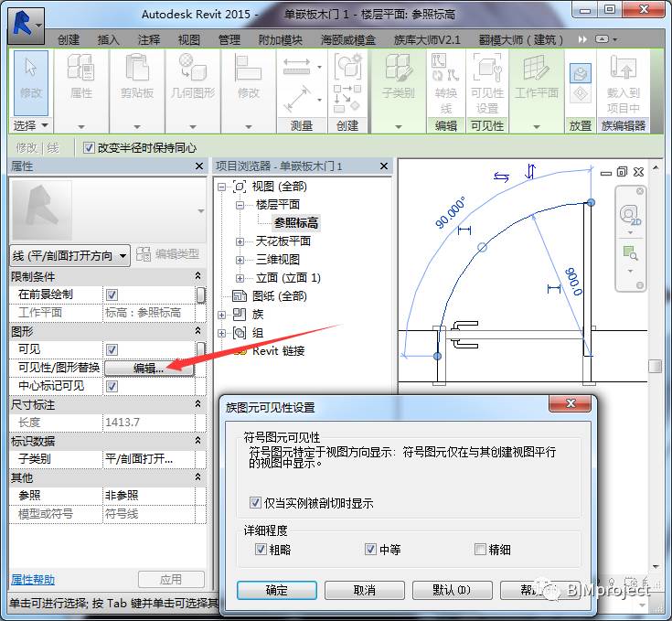The height and width of the screenshot is (621, 672).
Task: Collapse the Constraints properties section
Action: (198, 276)
